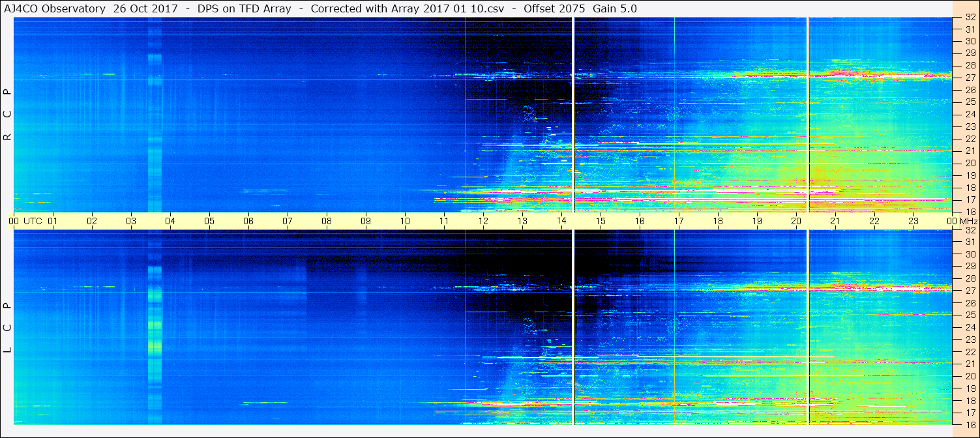This screenshot has width=980, height=438.
Task: Click the 20 MHz tick of LCP panel
Action: (x=970, y=375)
